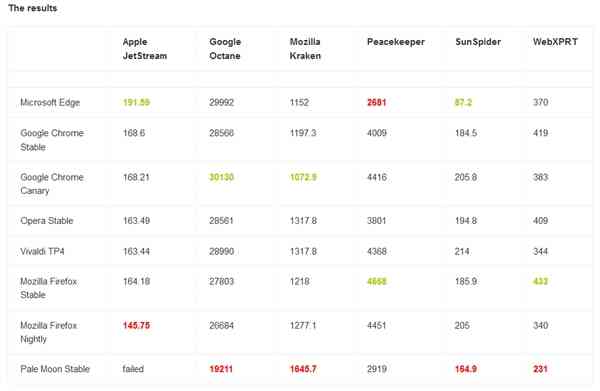Select the Opera Stable row label
This screenshot has width=600, height=391.
(47, 221)
